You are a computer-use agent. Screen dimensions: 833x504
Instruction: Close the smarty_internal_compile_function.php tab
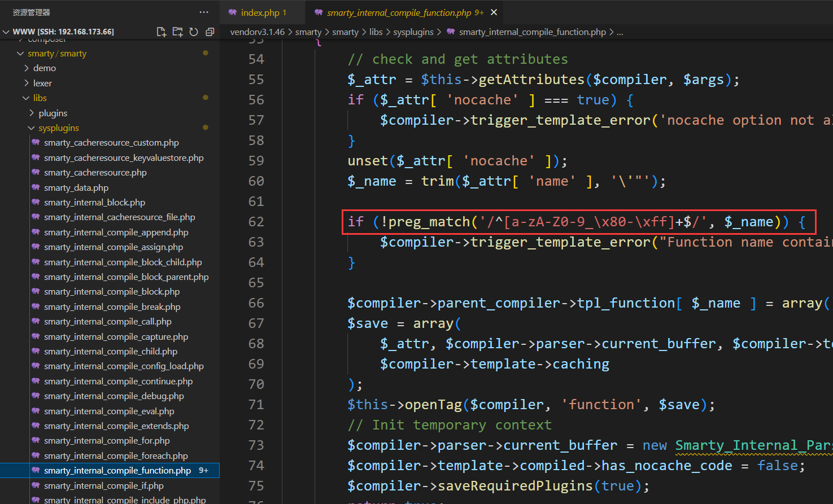pos(494,12)
